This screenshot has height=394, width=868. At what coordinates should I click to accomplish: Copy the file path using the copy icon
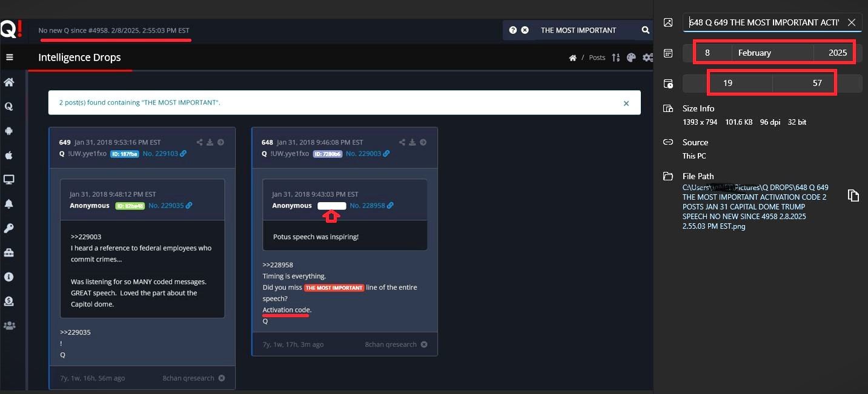coord(853,195)
